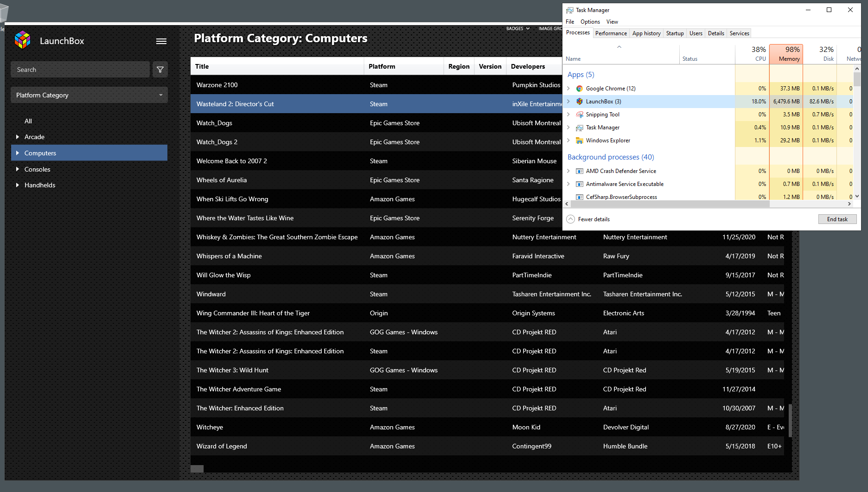Click the Windows Explorer folder icon
The width and height of the screenshot is (868, 492).
(x=580, y=141)
